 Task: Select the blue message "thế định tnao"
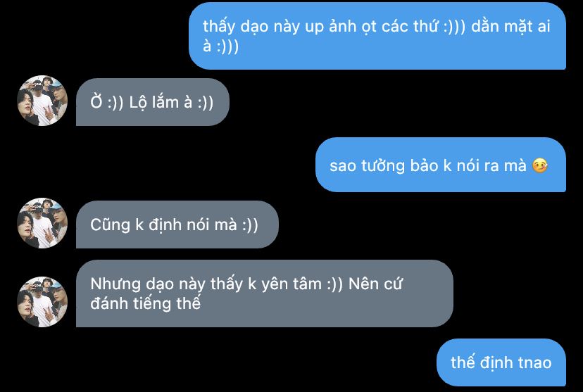501,362
